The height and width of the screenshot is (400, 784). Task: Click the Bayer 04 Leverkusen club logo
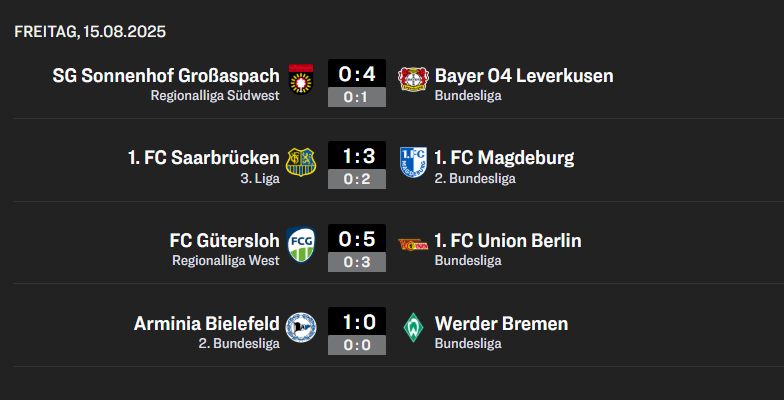413,78
